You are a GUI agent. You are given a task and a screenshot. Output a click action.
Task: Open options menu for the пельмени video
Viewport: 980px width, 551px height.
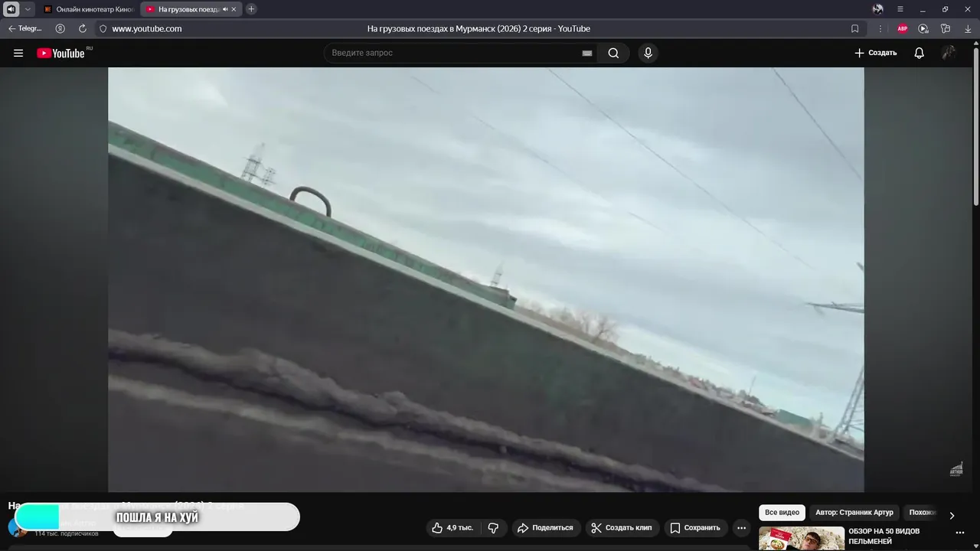[960, 533]
